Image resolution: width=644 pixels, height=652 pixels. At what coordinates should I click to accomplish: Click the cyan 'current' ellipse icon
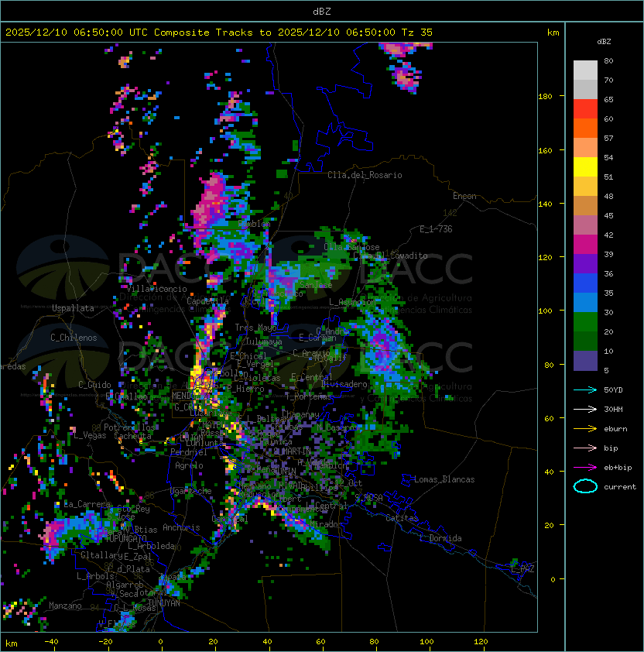(585, 486)
